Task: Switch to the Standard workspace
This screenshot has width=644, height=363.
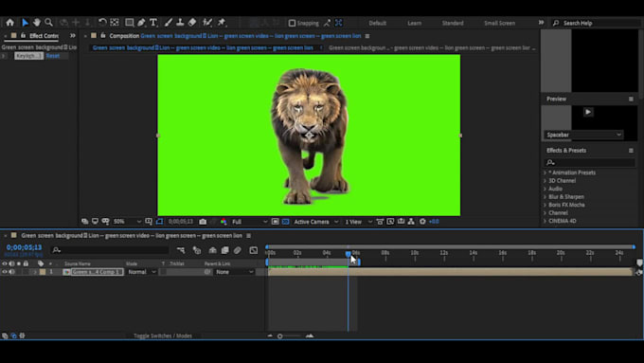Action: pos(453,23)
